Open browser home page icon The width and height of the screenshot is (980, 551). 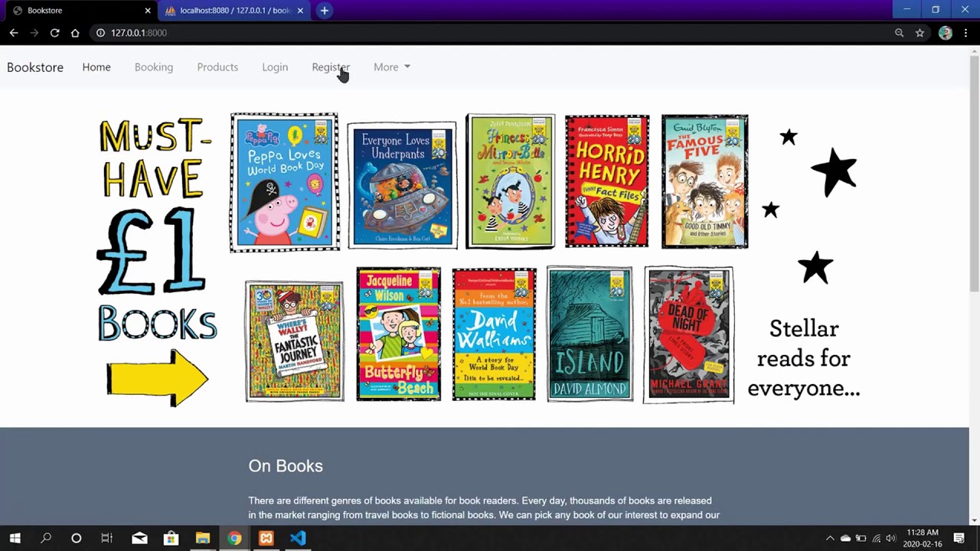click(75, 33)
